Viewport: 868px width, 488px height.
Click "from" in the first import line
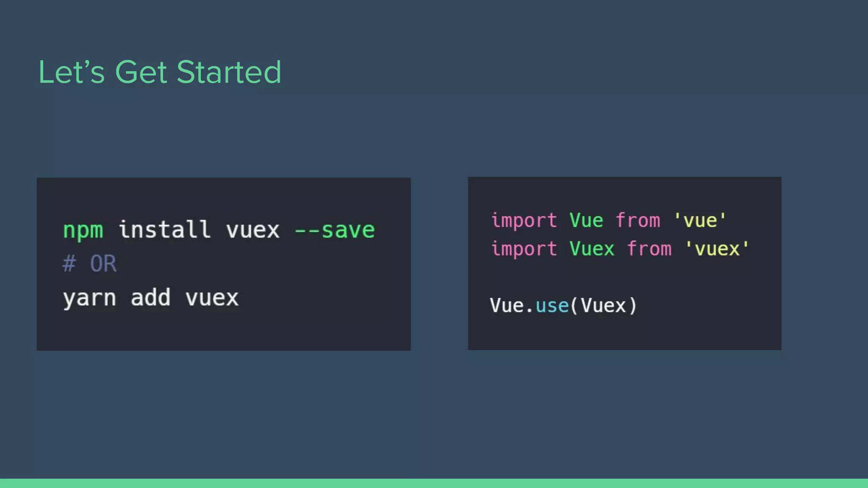(x=638, y=221)
